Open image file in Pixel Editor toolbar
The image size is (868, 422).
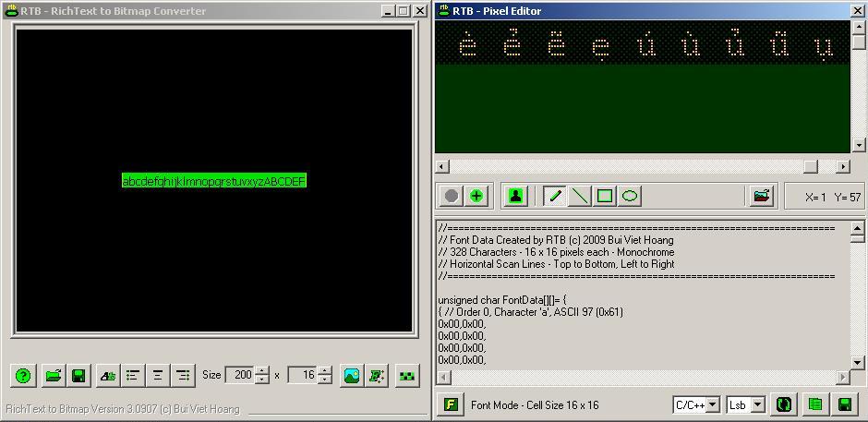[762, 196]
